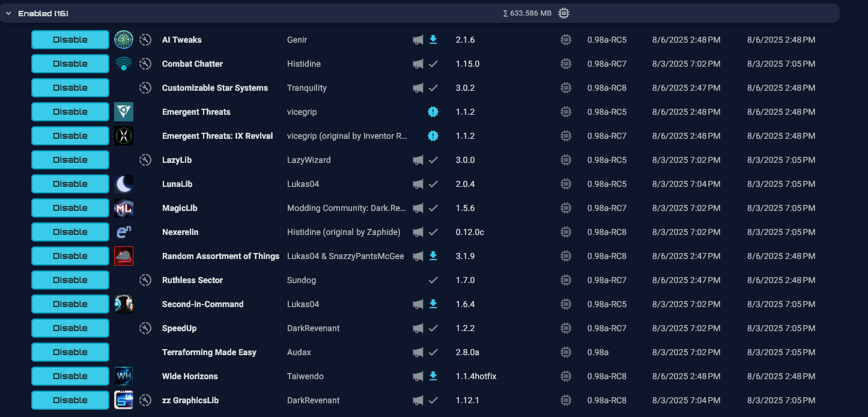The width and height of the screenshot is (868, 417).
Task: Click the author name Taiwendo
Action: 305,376
